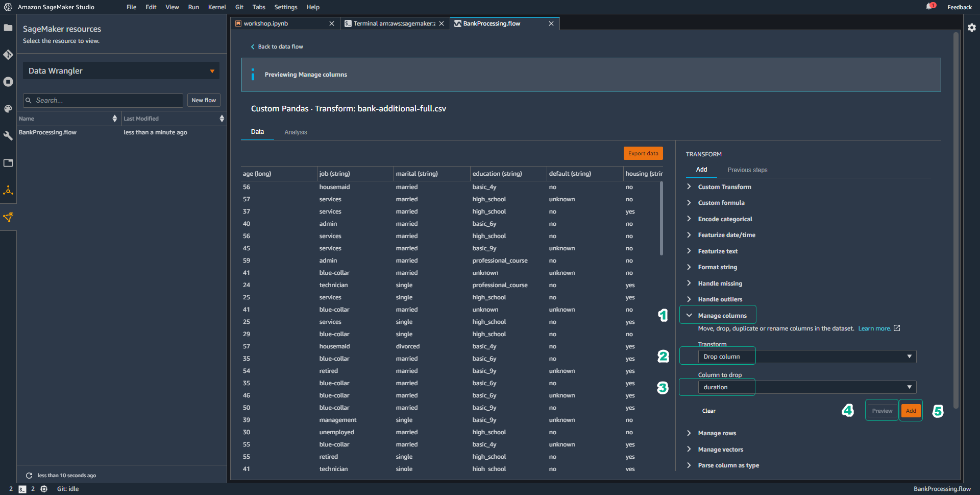Open the Learn more link
The height and width of the screenshot is (495, 980).
pos(874,328)
